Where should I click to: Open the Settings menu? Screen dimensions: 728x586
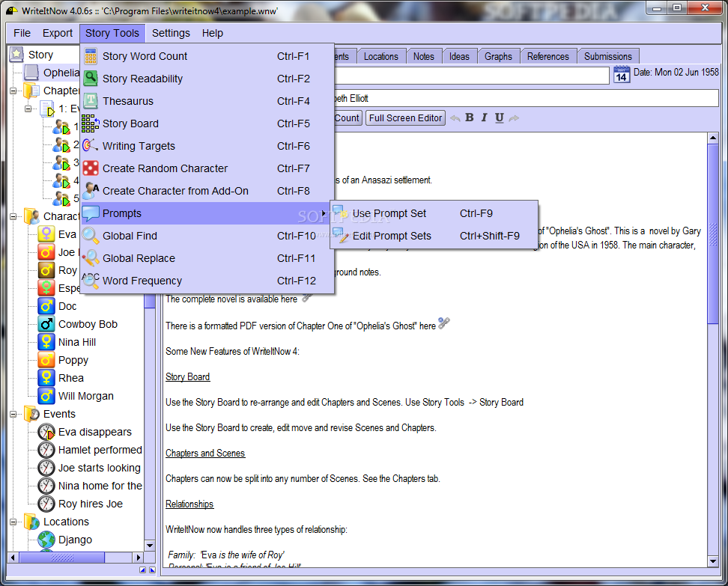(171, 34)
